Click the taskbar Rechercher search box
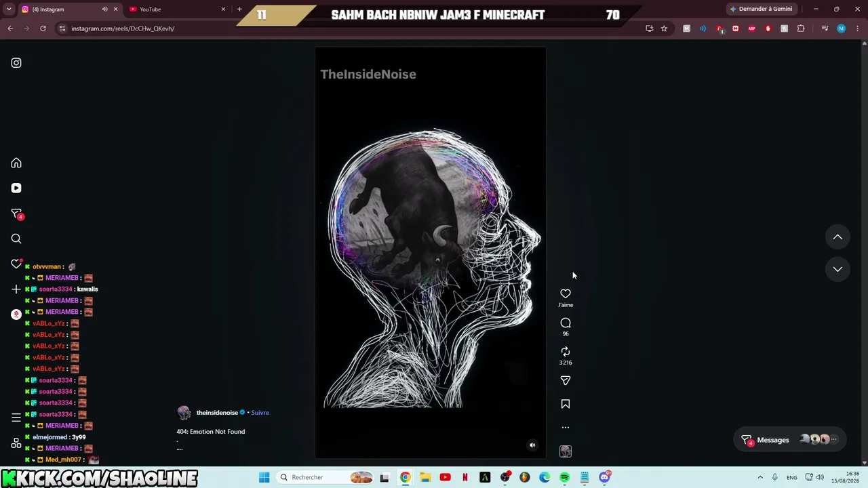The image size is (868, 488). pyautogui.click(x=325, y=477)
